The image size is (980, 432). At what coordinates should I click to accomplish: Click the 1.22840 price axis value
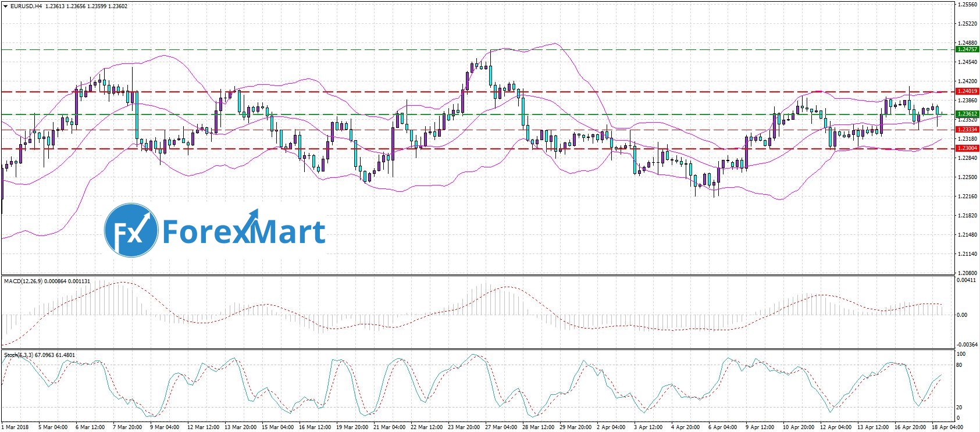click(x=967, y=158)
